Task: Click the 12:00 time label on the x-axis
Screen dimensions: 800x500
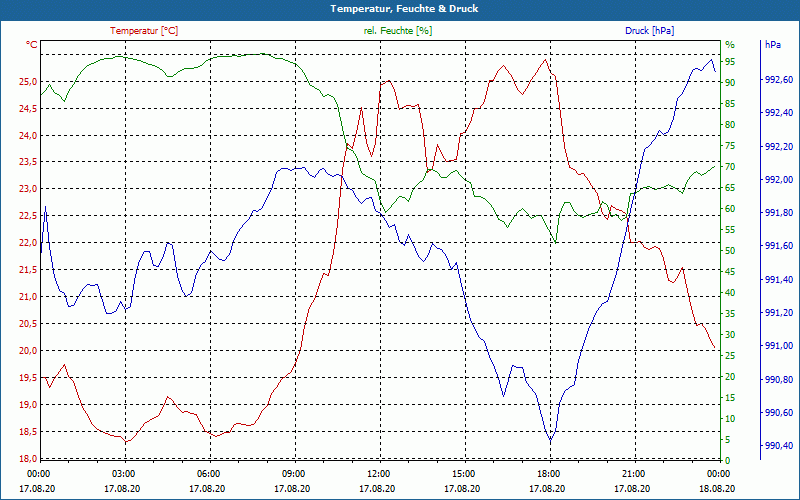Action: coord(378,474)
